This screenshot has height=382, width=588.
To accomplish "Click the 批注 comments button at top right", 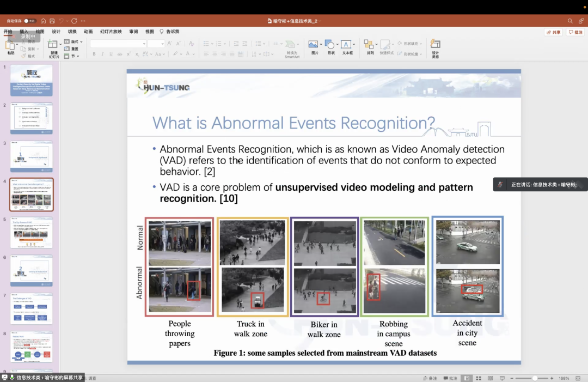I will (575, 32).
